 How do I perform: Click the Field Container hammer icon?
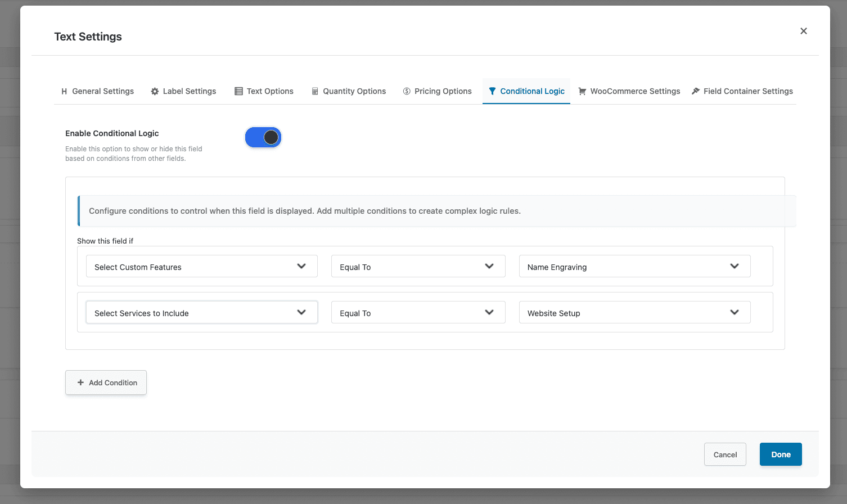[696, 91]
